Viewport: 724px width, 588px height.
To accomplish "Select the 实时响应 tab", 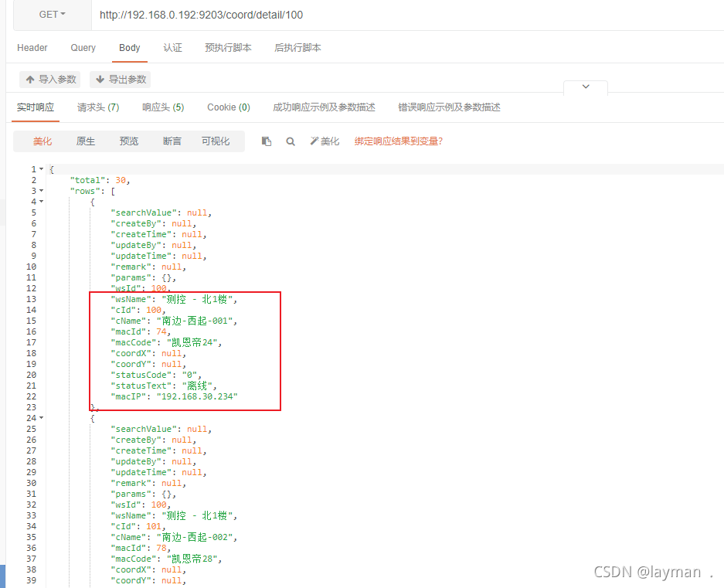I will click(36, 107).
